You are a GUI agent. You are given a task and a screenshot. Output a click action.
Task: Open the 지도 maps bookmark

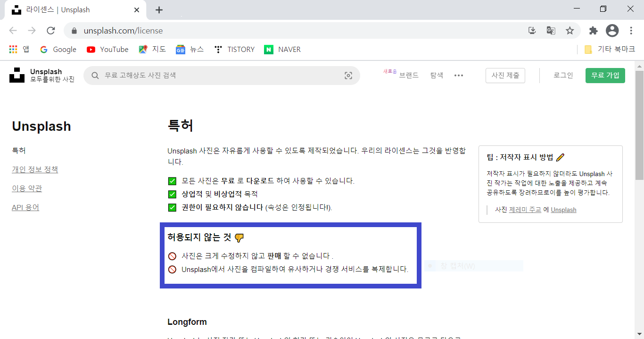[152, 49]
